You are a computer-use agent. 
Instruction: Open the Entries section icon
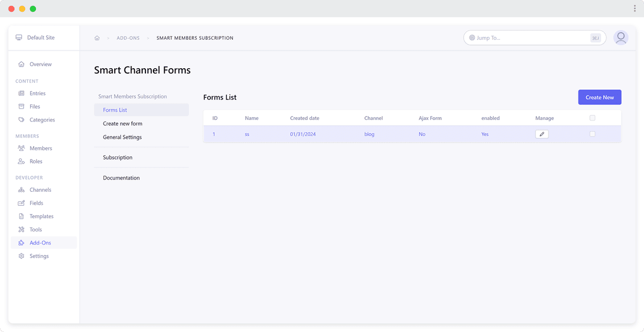[x=21, y=93]
